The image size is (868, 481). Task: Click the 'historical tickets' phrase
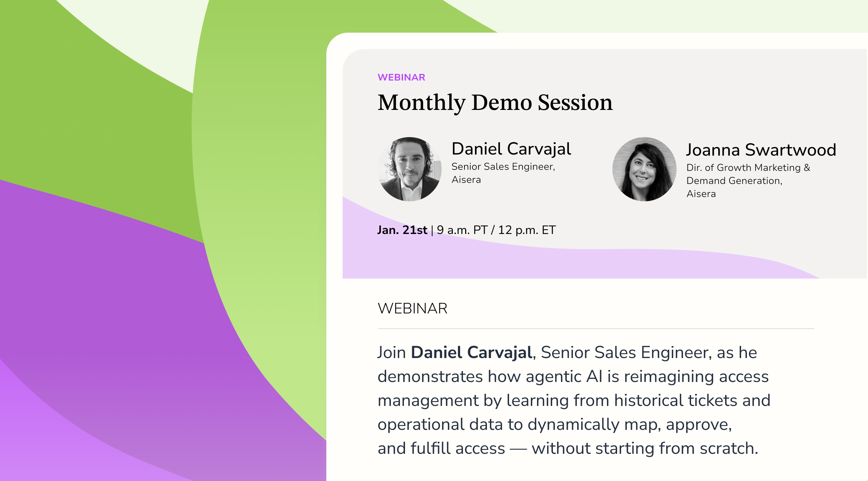[675, 400]
